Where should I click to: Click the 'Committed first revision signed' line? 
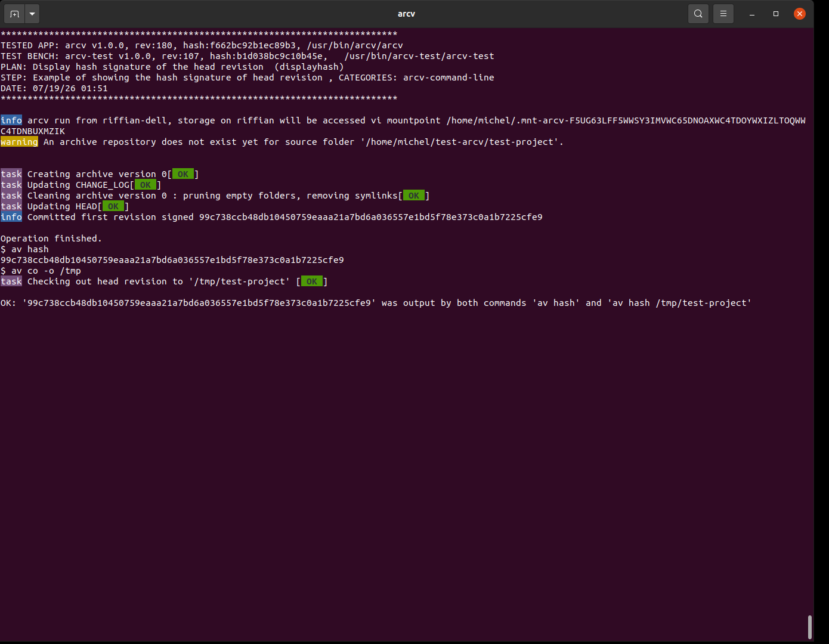tap(271, 217)
